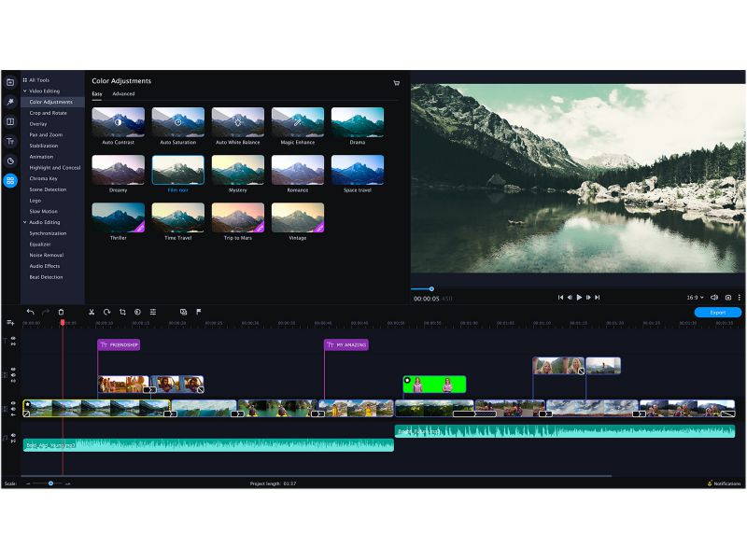Click the mute speaker icon in preview

(714, 297)
